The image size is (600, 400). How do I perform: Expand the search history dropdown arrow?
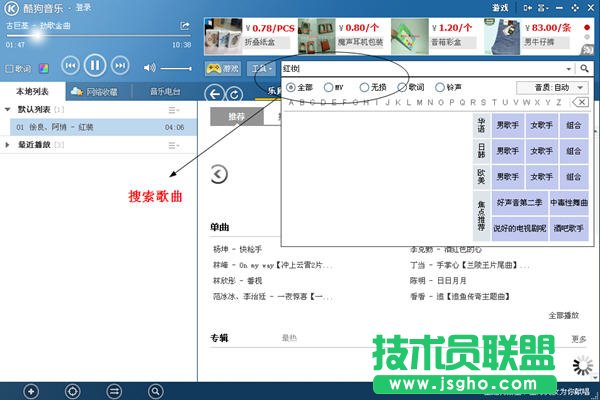568,69
